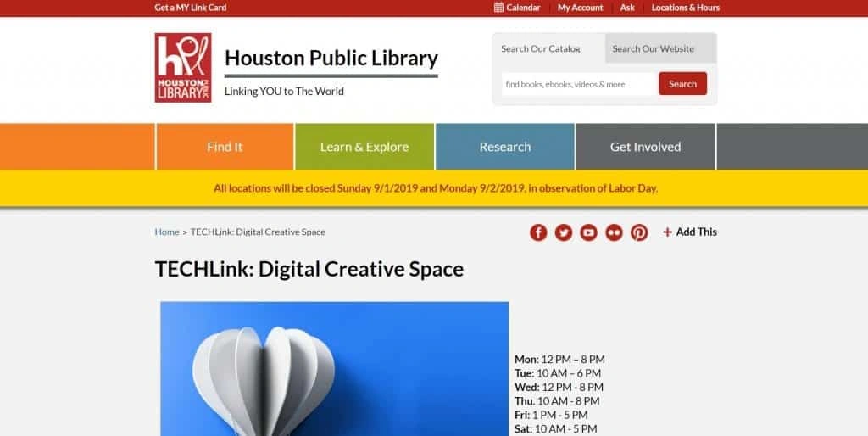Image resolution: width=868 pixels, height=436 pixels.
Task: Click the red Search button
Action: (x=682, y=84)
